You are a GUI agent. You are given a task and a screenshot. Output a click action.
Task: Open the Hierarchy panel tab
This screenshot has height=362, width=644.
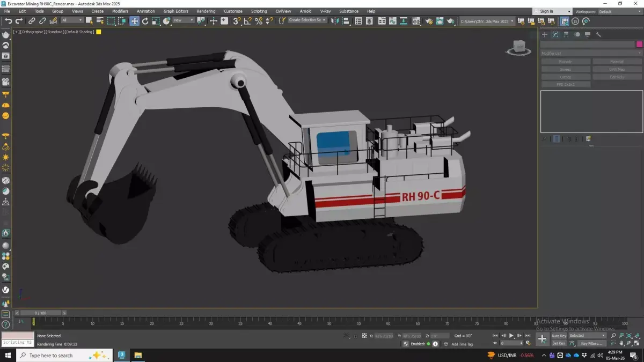[566, 34]
